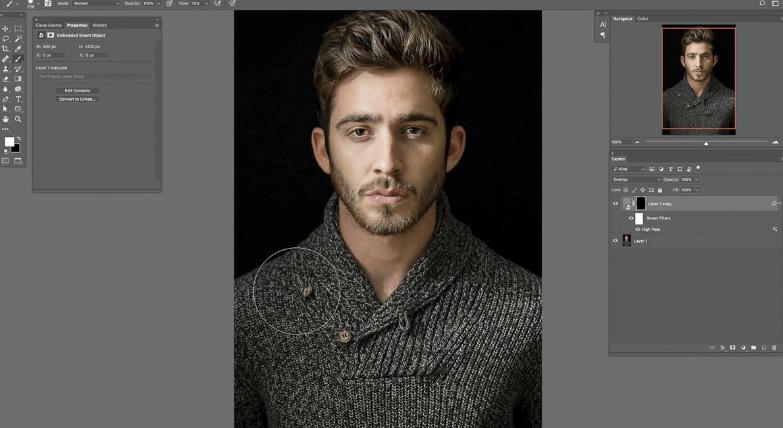Select the Magic Wand tool

pyautogui.click(x=18, y=38)
